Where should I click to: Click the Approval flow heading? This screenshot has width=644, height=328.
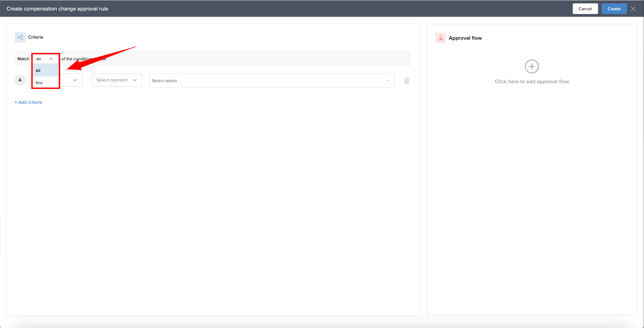coord(465,38)
